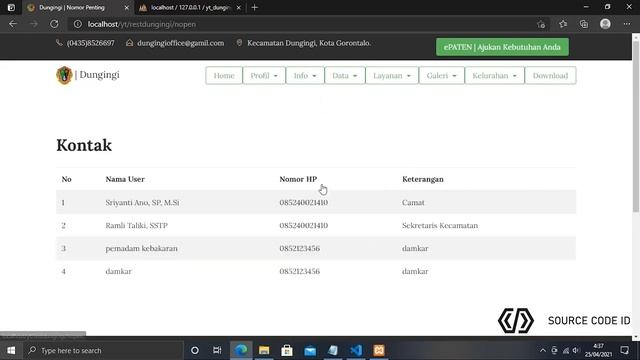Viewport: 640px width, 360px height.
Task: Click the Nama User column header
Action: 125,179
